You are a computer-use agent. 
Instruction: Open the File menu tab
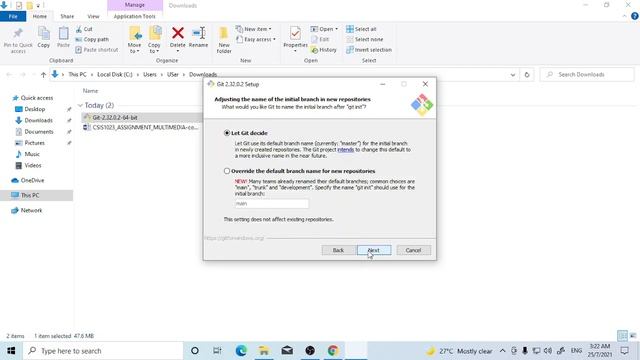(x=13, y=16)
